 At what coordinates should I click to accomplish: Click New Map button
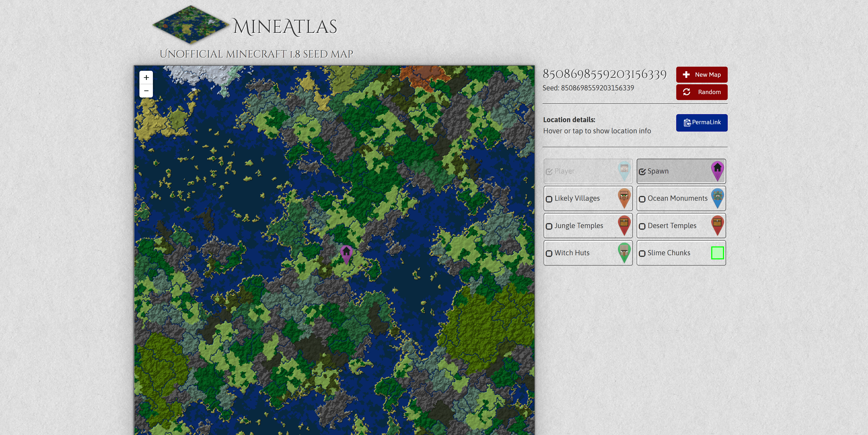pos(701,74)
